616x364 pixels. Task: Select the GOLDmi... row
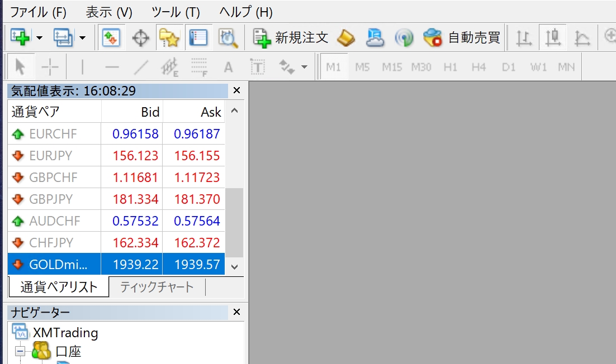click(116, 264)
